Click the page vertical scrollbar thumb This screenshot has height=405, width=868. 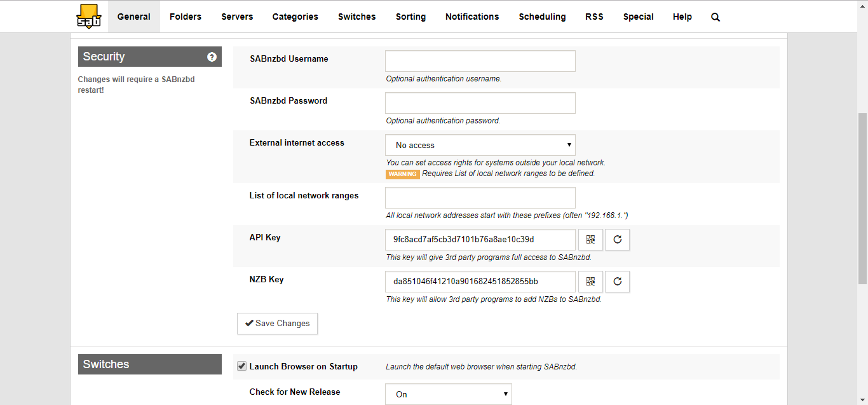coord(862,198)
